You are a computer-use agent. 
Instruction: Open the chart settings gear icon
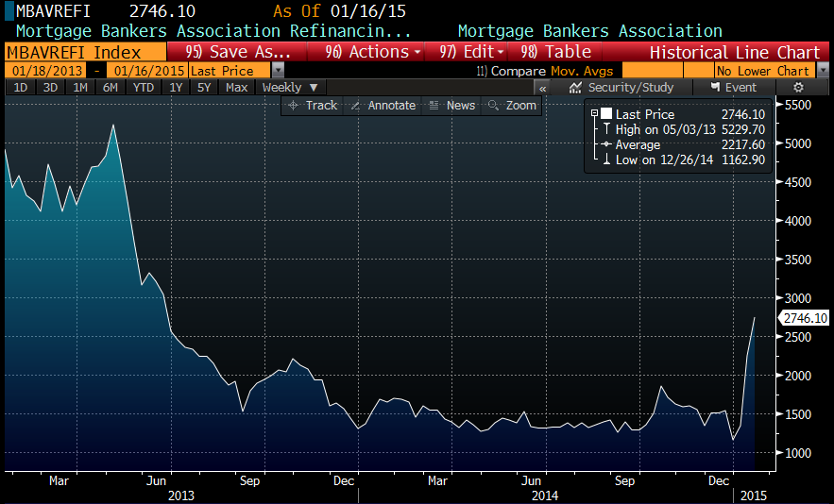[798, 87]
